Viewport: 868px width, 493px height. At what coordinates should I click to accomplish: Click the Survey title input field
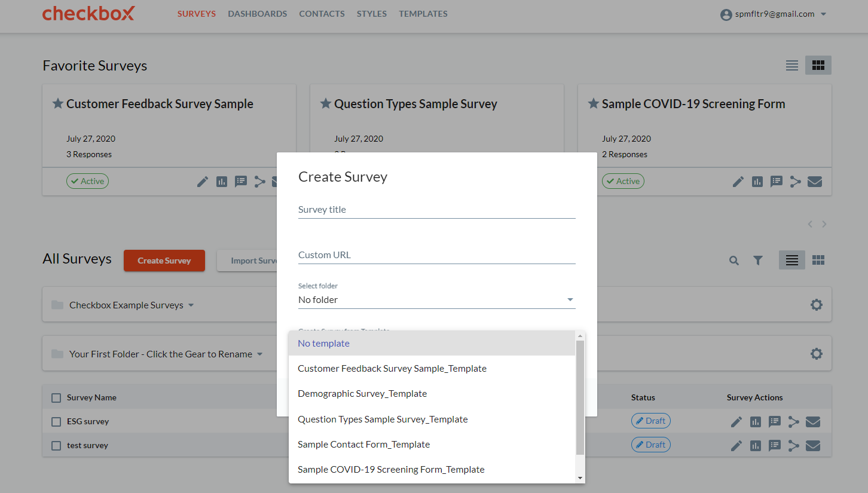pos(436,210)
